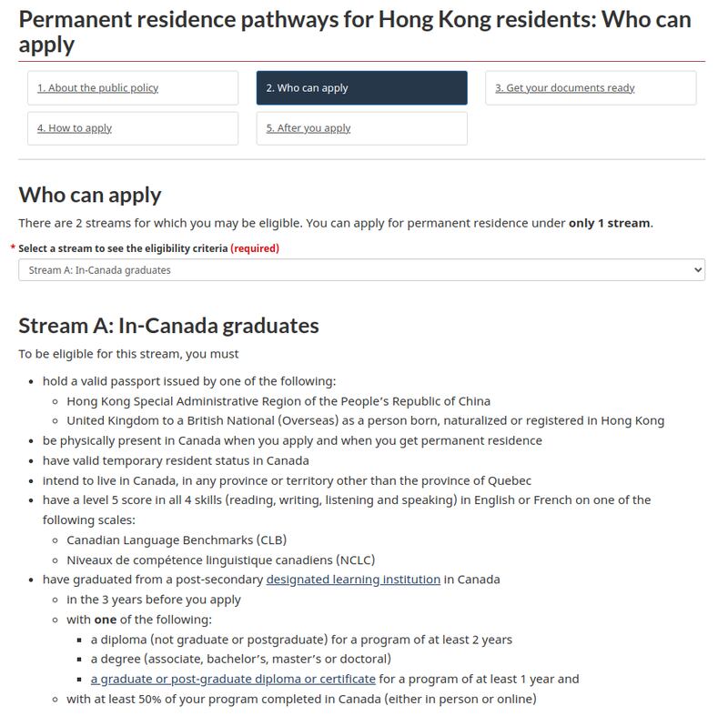728x716 pixels.
Task: Click the "a degree (associate, bachelor's...)" list item
Action: coord(240,659)
